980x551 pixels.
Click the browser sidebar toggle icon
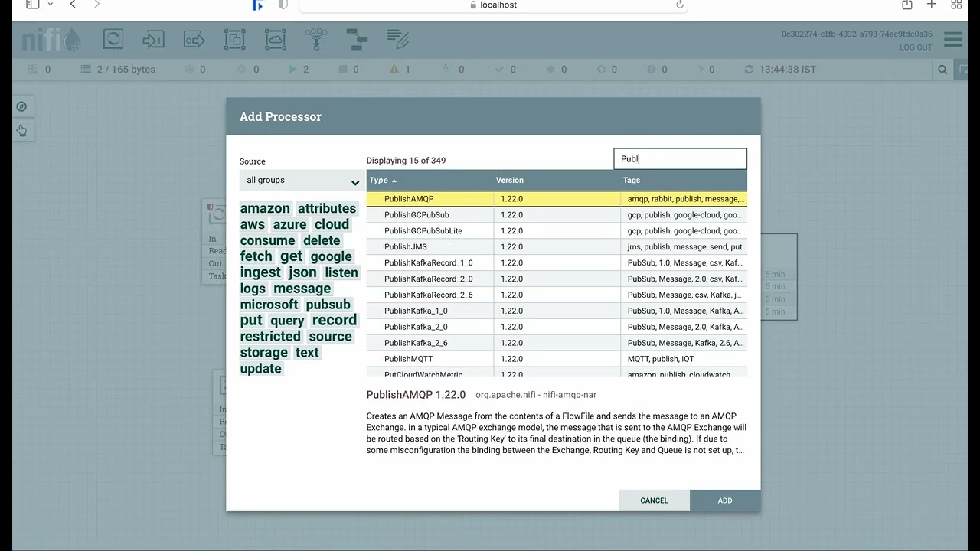[32, 5]
